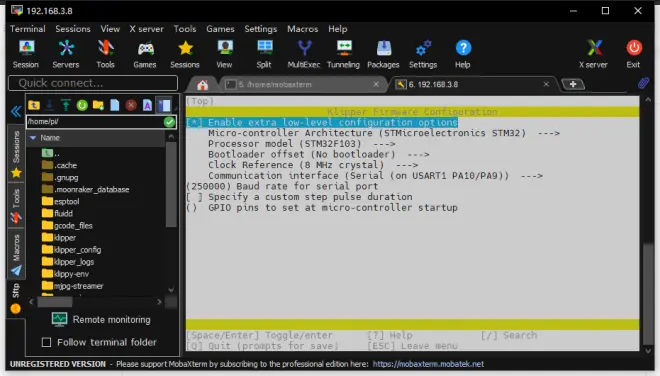Open the Terminal menu
The width and height of the screenshot is (660, 376).
pos(27,29)
